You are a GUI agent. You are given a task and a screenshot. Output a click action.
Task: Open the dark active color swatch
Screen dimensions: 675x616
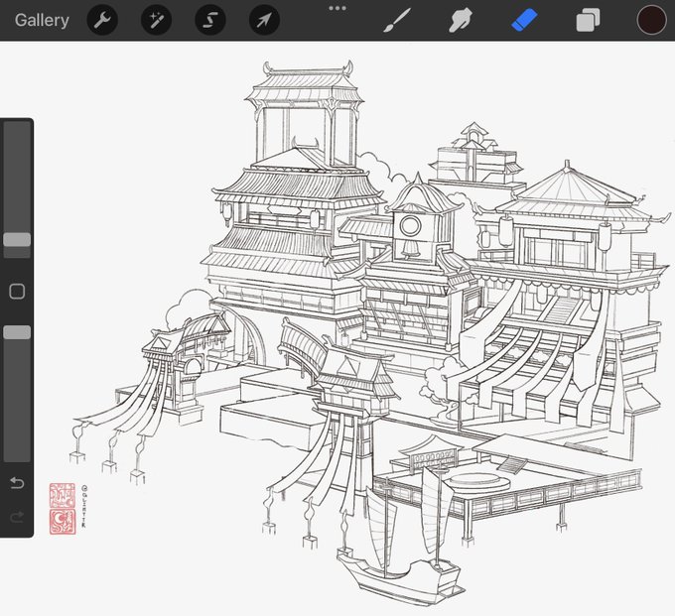(651, 20)
